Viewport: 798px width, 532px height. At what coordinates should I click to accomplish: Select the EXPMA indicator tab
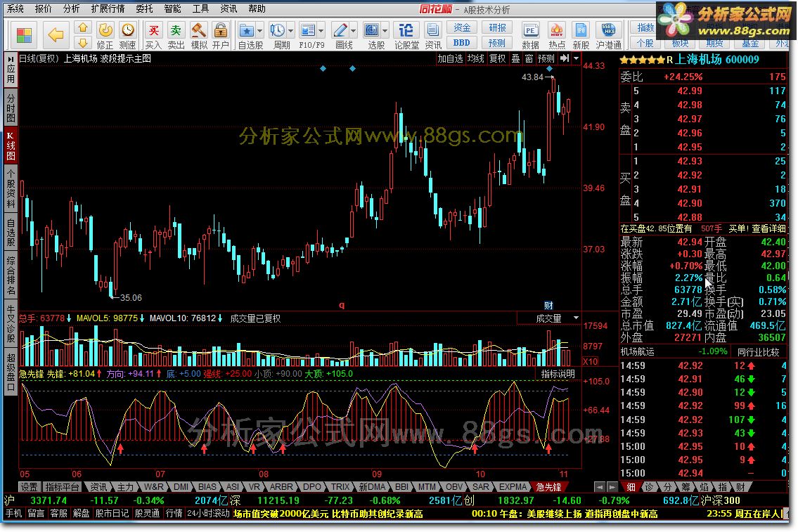click(x=513, y=487)
